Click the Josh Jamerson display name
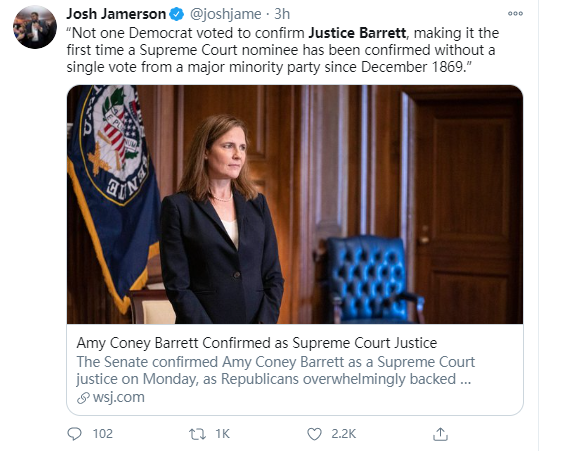The height and width of the screenshot is (451, 566). (116, 14)
